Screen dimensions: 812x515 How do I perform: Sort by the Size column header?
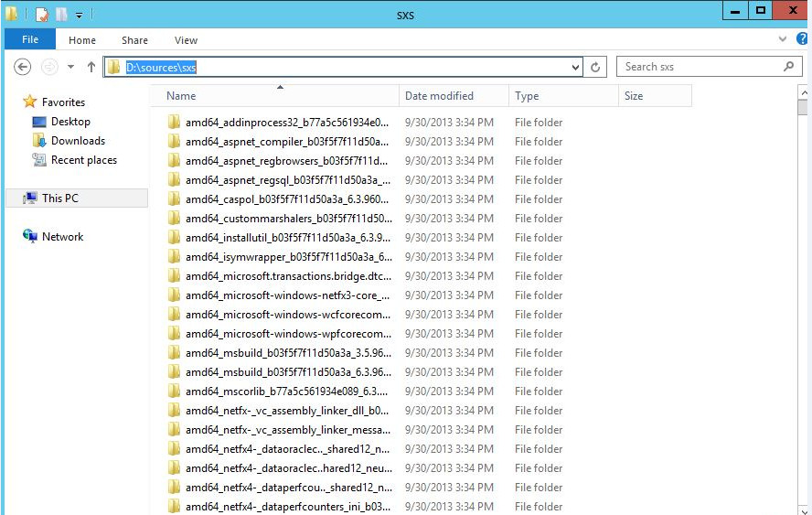[x=655, y=96]
